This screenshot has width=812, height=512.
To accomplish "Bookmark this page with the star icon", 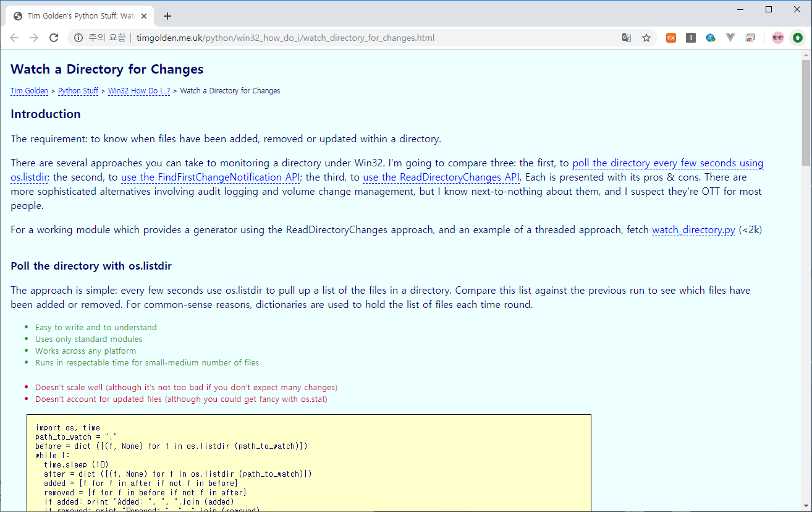I will (x=646, y=38).
